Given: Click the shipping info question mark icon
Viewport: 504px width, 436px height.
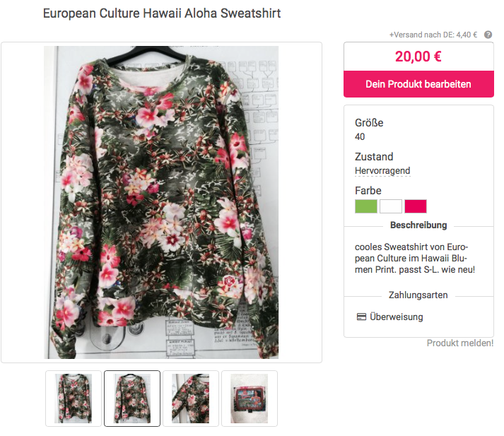Looking at the screenshot, I should tap(488, 35).
